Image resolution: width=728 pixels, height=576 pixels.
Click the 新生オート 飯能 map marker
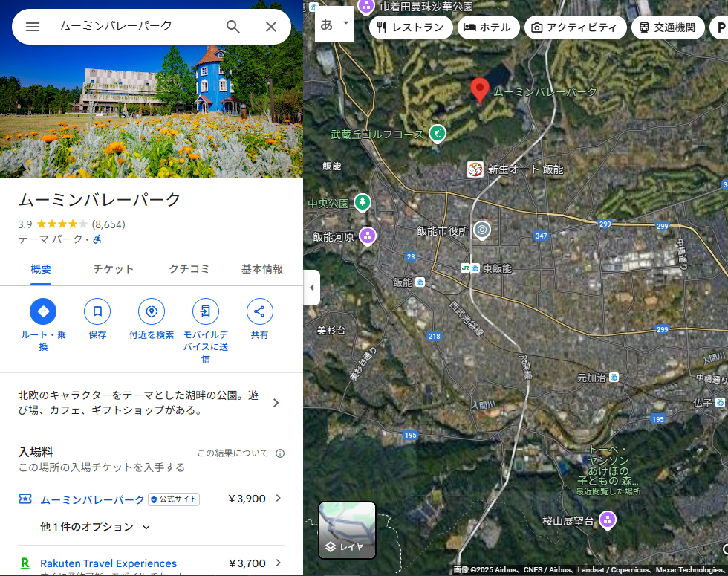click(x=475, y=169)
